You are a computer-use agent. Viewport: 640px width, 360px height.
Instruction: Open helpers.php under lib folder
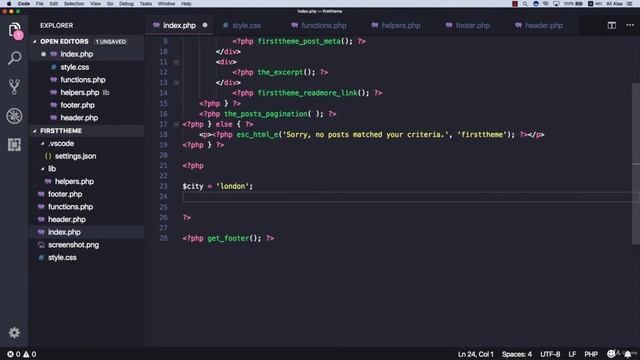point(87,181)
